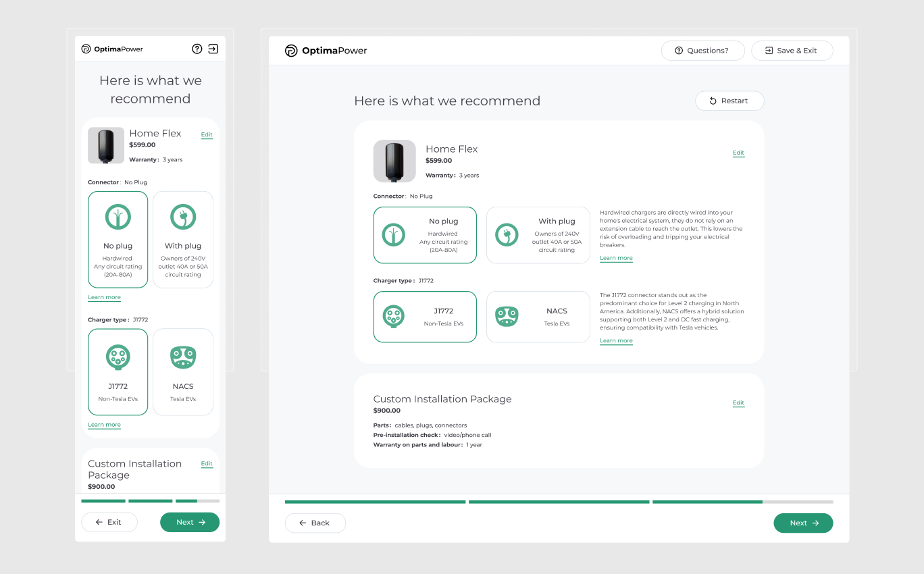
Task: Select With plug card in desktop view
Action: point(538,235)
